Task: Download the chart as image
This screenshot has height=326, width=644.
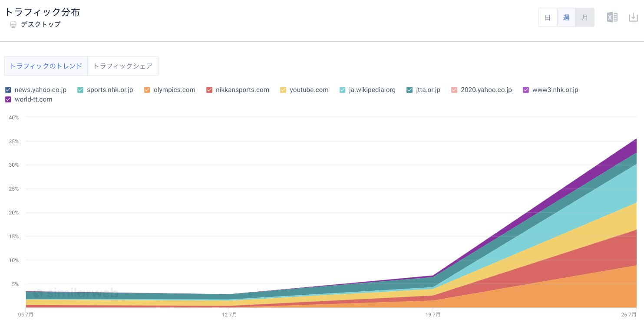Action: pos(633,17)
